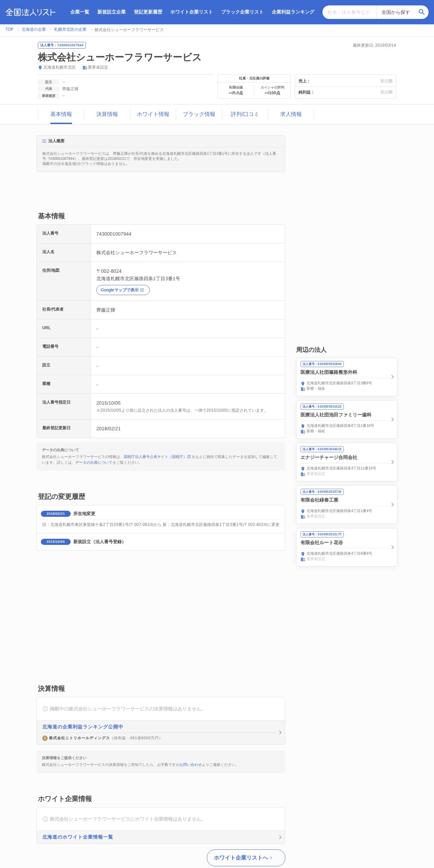This screenshot has height=868, width=434.
Task: Click pin icon in 池田ファミリー歯科 card
Action: (x=303, y=426)
